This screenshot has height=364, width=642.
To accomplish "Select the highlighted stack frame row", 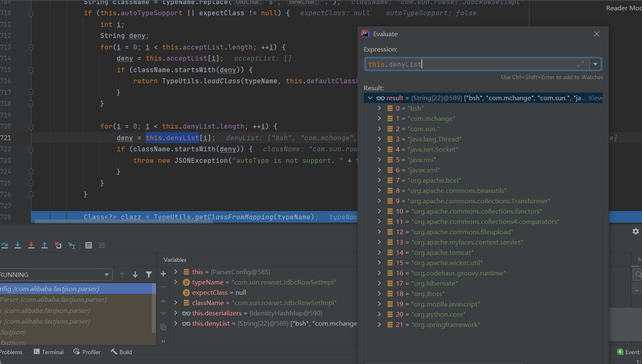I will point(76,289).
